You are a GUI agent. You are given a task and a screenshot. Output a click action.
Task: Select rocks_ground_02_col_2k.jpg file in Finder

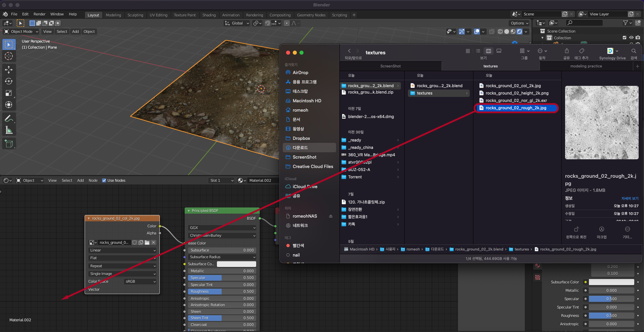coord(513,86)
